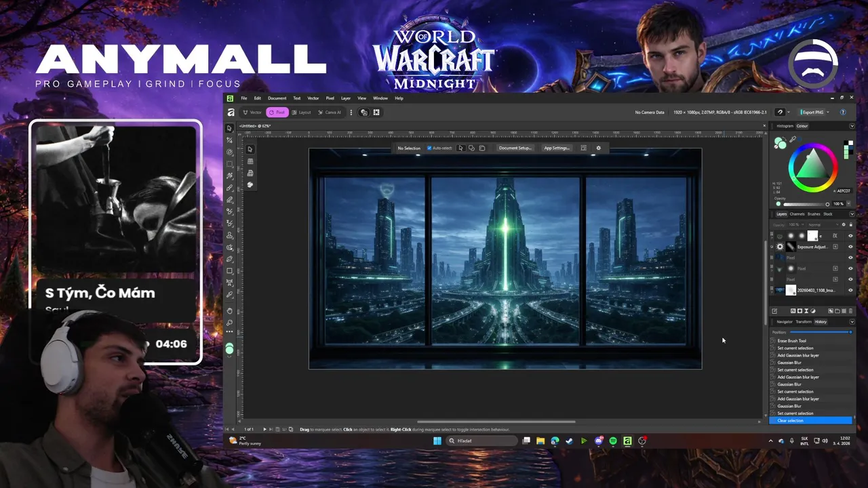This screenshot has height=488, width=868.
Task: Select the Rectangle shape tool
Action: pos(229,270)
